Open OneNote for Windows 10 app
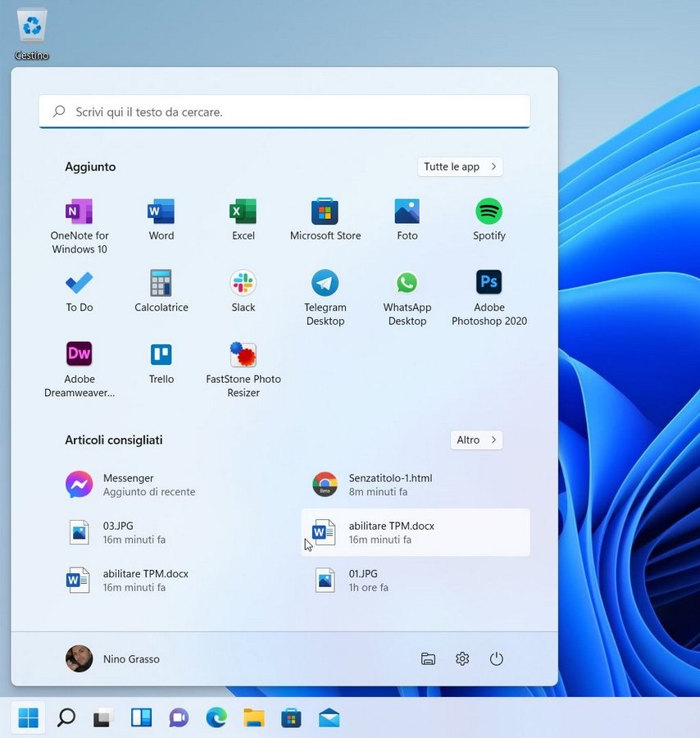Viewport: 700px width, 738px height. [x=80, y=212]
